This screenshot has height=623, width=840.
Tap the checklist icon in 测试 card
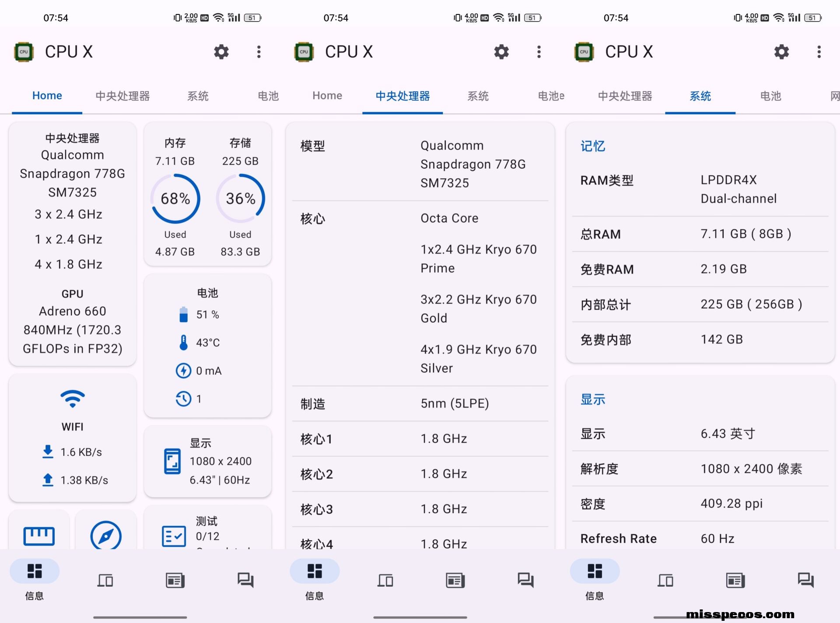(174, 536)
